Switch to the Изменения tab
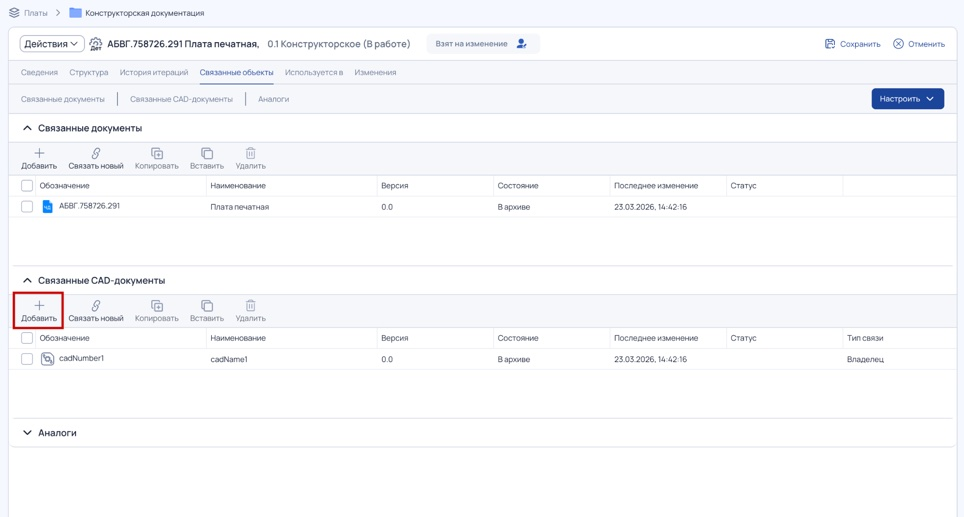 point(375,72)
